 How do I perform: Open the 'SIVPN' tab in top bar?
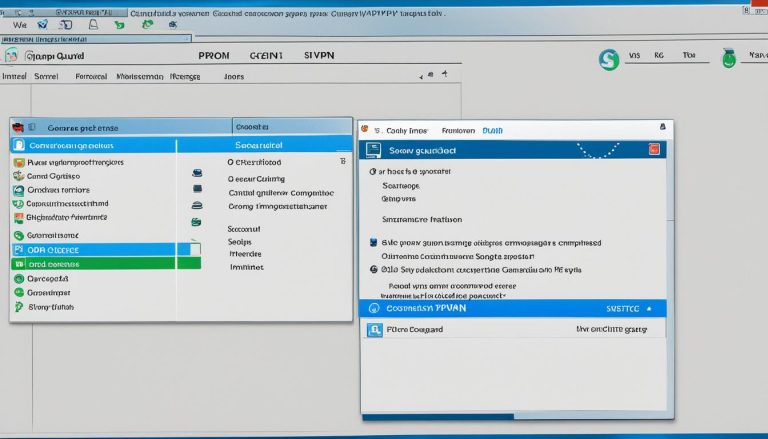[x=320, y=57]
